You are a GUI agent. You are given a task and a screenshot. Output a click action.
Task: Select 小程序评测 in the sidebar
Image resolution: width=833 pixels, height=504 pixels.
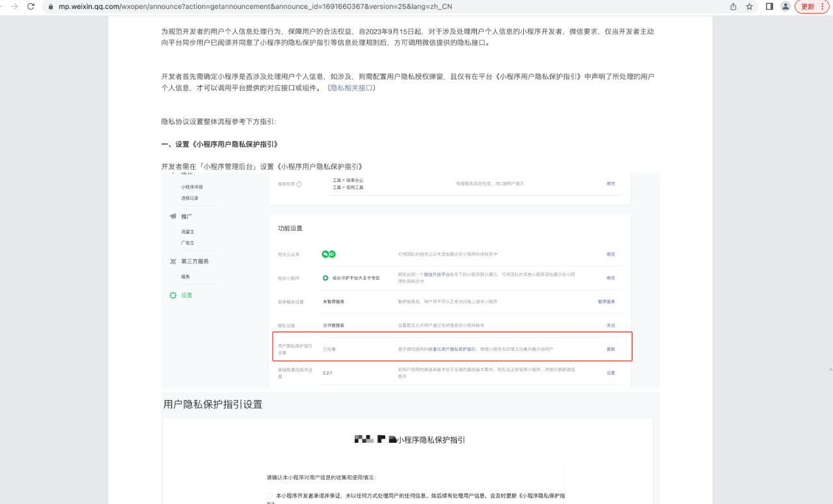tap(192, 187)
